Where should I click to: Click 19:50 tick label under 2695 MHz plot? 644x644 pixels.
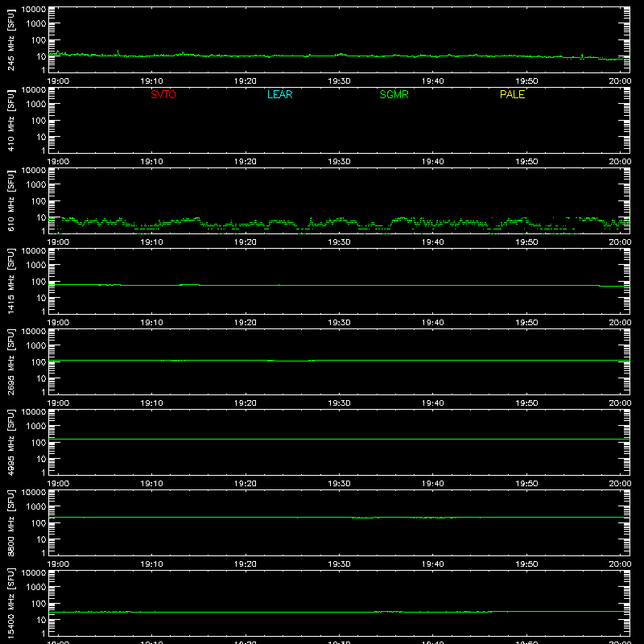pos(526,403)
